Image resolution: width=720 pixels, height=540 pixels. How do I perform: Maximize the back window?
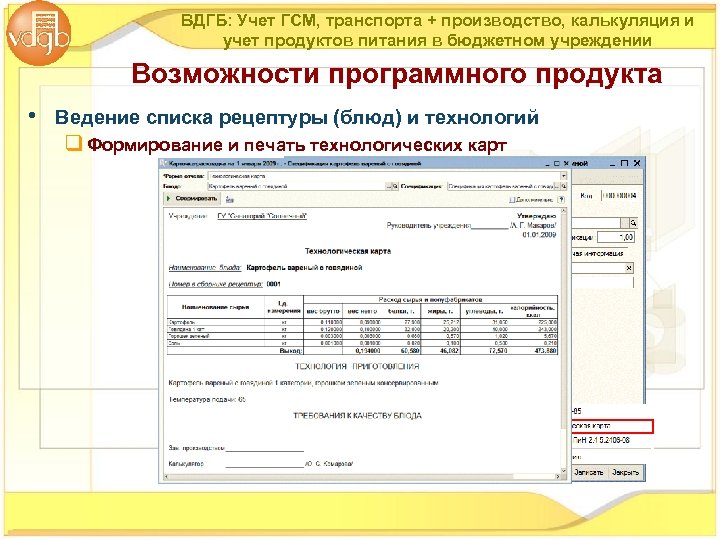coord(624,163)
